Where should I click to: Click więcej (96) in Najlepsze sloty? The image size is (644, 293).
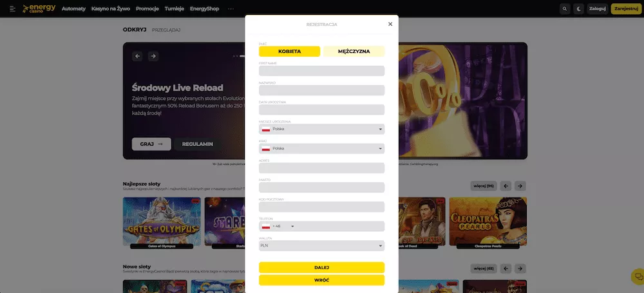(484, 186)
